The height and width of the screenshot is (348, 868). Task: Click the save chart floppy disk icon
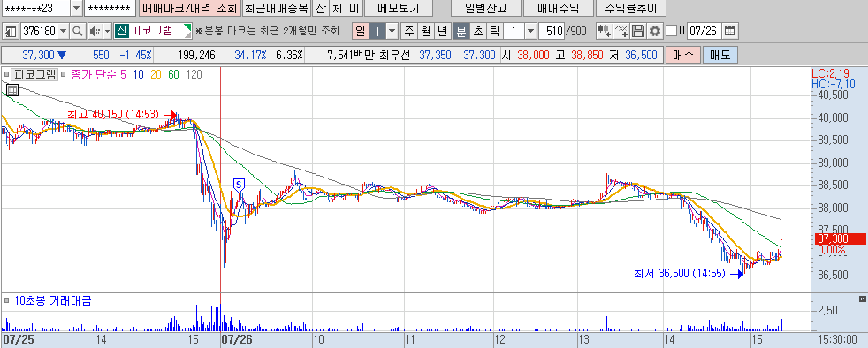pyautogui.click(x=638, y=31)
